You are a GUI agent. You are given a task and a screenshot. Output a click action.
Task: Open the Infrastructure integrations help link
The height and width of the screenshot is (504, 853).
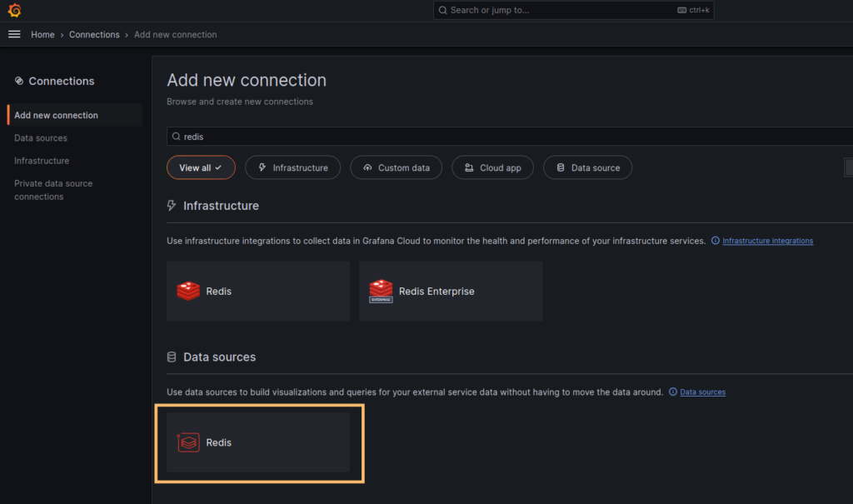767,241
